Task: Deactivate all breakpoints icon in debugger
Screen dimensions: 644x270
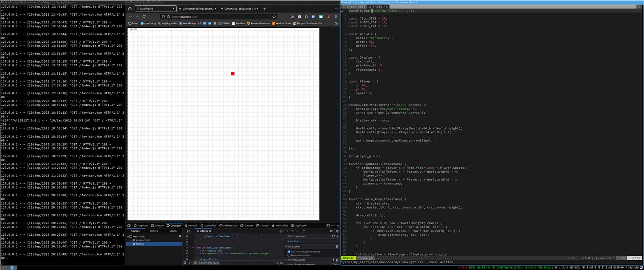Action: pyautogui.click(x=331, y=231)
